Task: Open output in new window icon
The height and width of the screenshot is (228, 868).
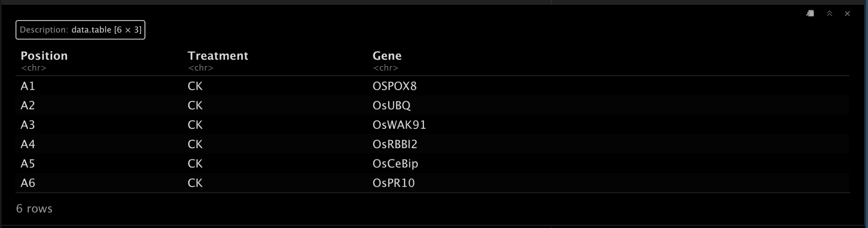Action: click(810, 13)
